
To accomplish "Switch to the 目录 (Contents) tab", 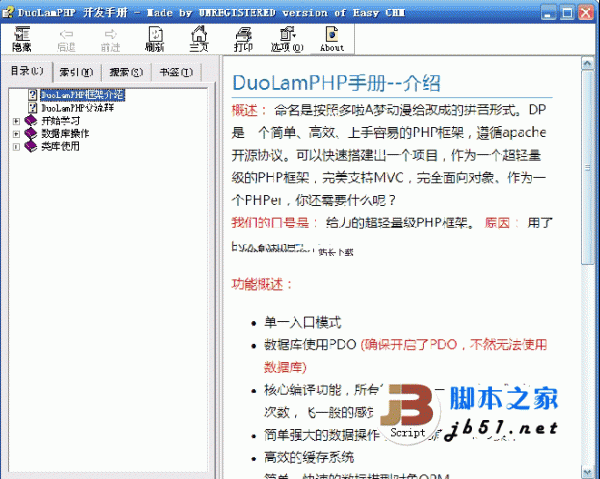I will [27, 71].
